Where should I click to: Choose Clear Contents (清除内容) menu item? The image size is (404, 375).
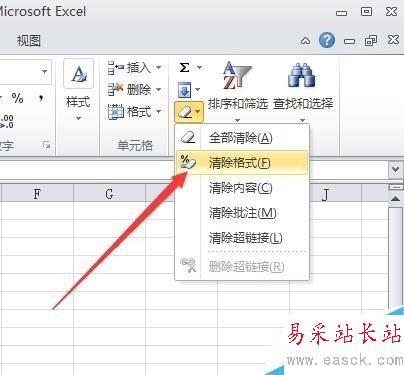pyautogui.click(x=242, y=188)
